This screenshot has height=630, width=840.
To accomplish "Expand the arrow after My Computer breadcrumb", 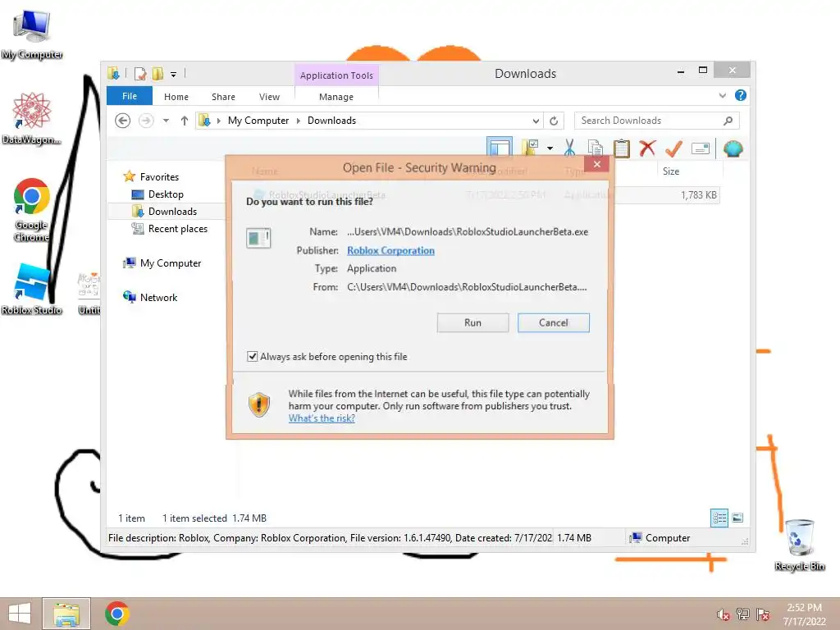I will click(299, 121).
